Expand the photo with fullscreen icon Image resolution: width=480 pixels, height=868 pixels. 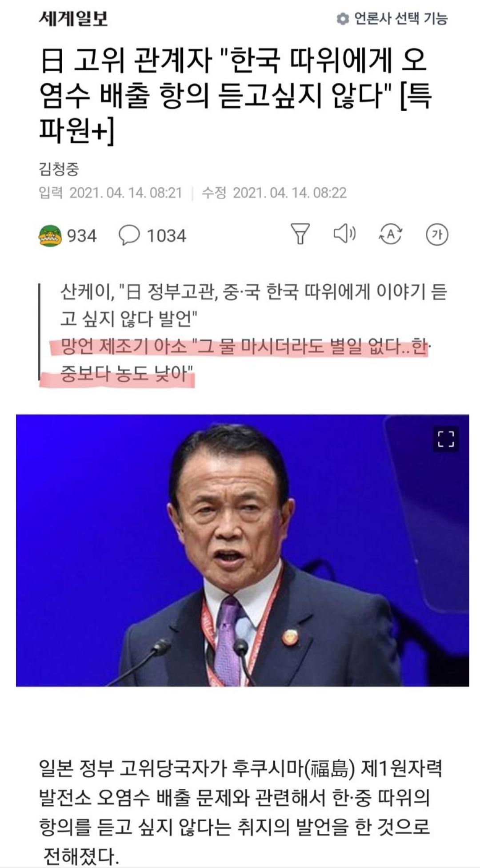click(446, 439)
